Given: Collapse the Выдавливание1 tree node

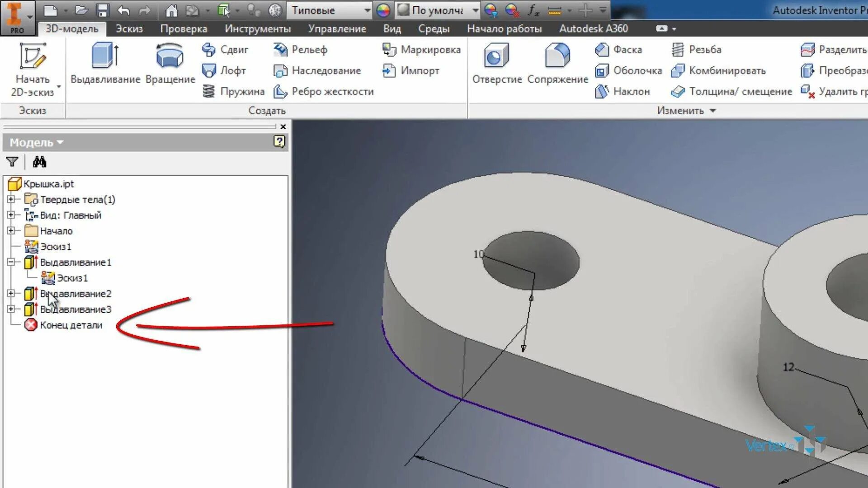Looking at the screenshot, I should 11,262.
